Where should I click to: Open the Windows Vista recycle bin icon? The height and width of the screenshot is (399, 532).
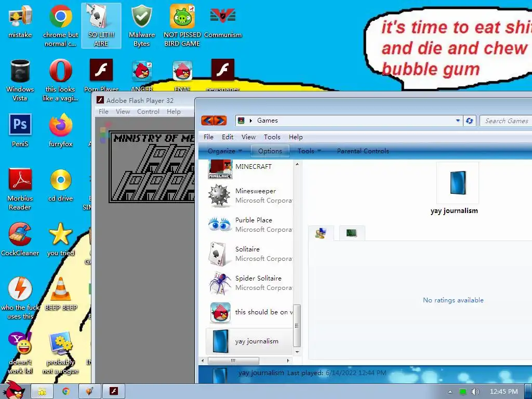[x=20, y=81]
